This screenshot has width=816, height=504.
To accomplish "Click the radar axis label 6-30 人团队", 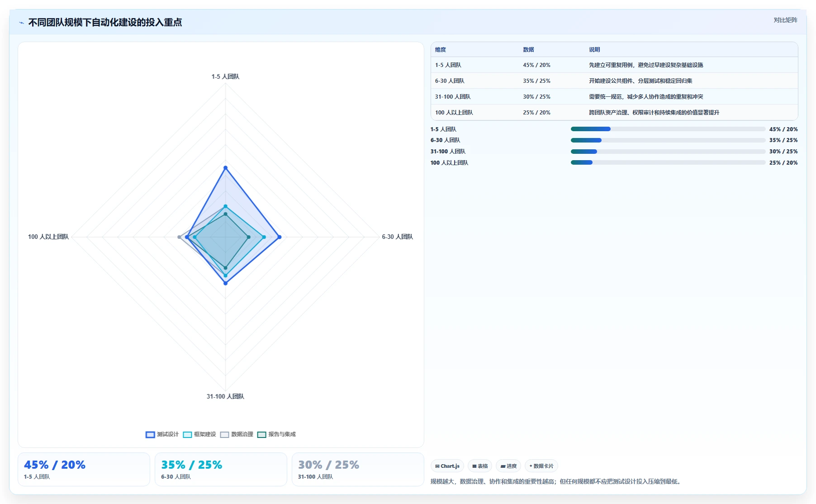I will (x=397, y=237).
